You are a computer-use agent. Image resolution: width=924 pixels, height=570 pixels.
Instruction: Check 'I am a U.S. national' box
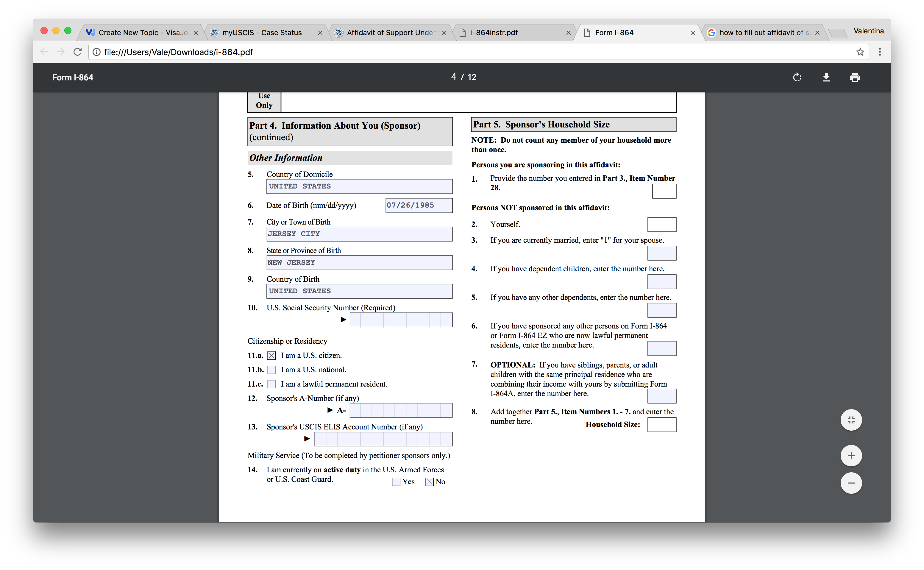[271, 370]
